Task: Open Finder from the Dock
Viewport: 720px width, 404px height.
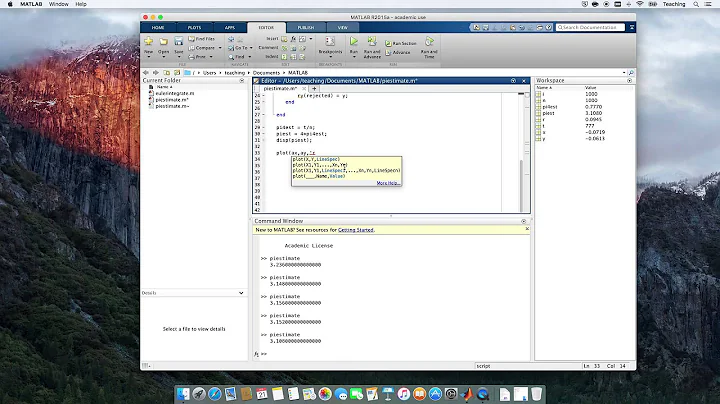Action: pyautogui.click(x=183, y=394)
